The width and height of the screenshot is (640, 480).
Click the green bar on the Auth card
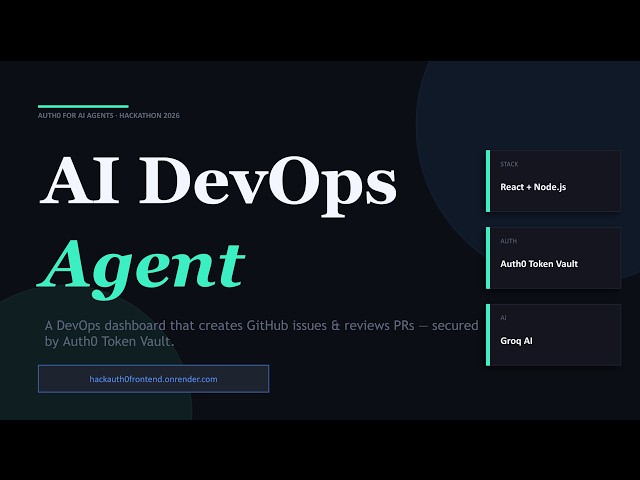(488, 258)
